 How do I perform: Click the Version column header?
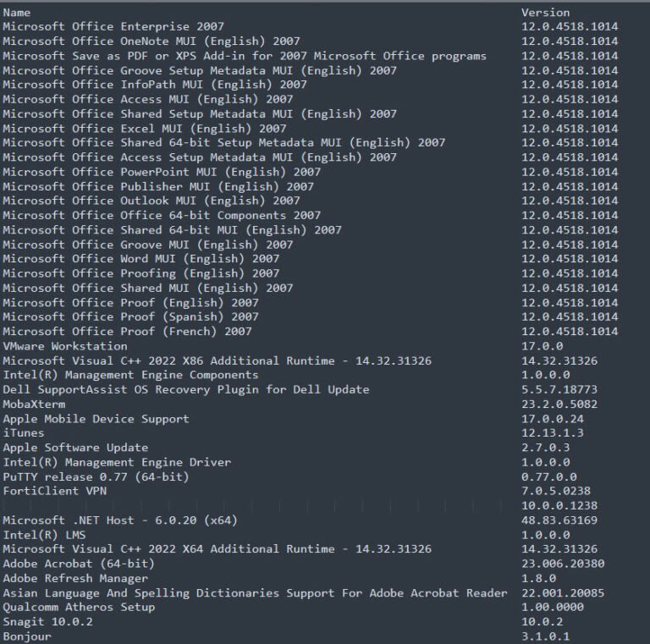pos(545,13)
